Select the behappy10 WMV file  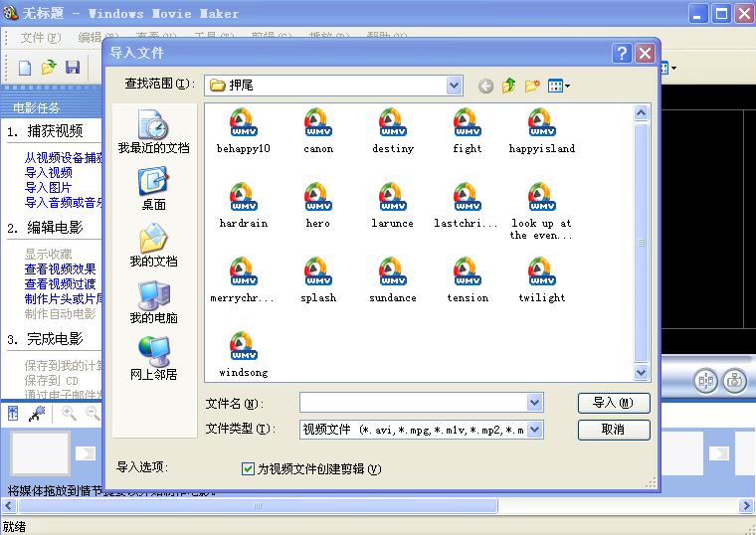point(244,130)
